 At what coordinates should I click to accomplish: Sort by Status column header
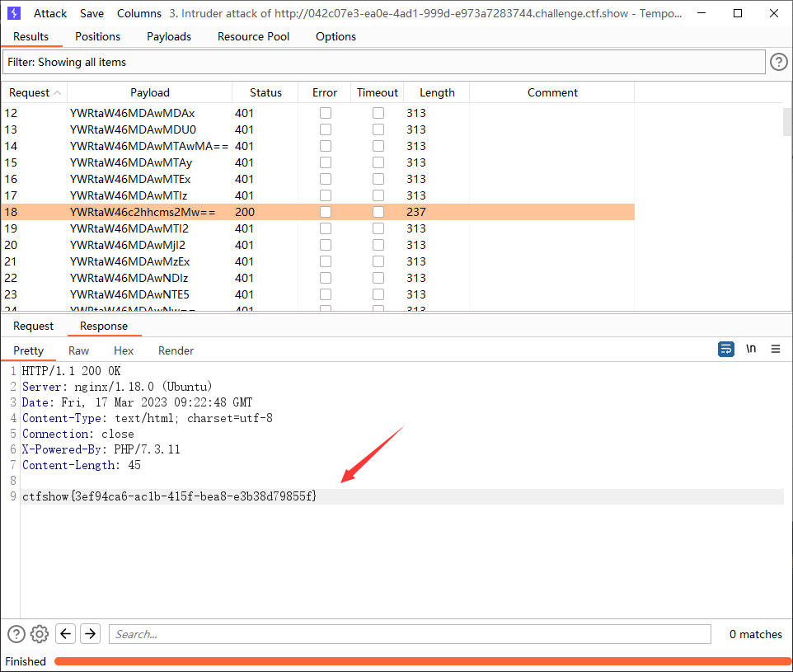(265, 93)
